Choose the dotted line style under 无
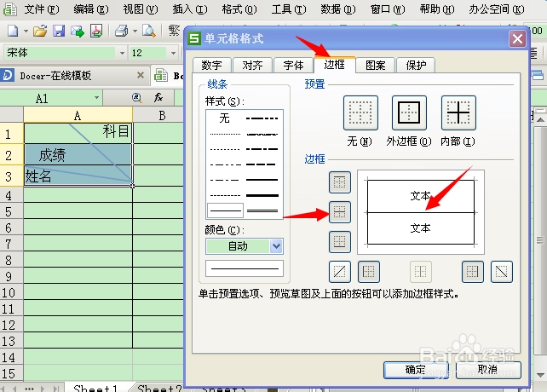This screenshot has height=392, width=547. click(225, 134)
